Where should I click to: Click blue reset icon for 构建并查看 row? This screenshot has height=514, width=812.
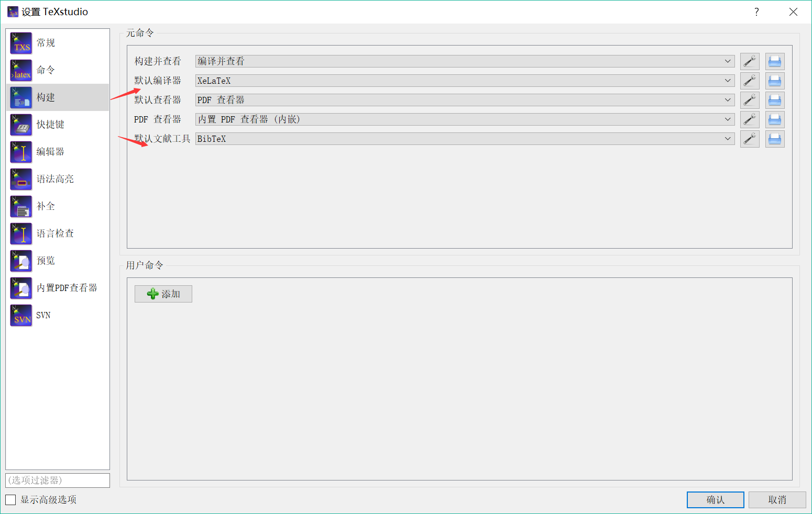pos(775,61)
